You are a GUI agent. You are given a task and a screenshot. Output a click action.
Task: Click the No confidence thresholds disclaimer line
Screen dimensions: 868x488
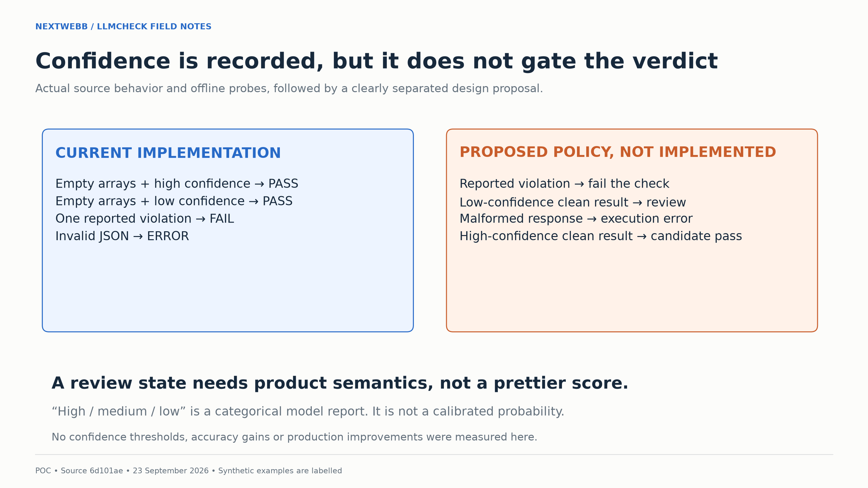tap(294, 437)
